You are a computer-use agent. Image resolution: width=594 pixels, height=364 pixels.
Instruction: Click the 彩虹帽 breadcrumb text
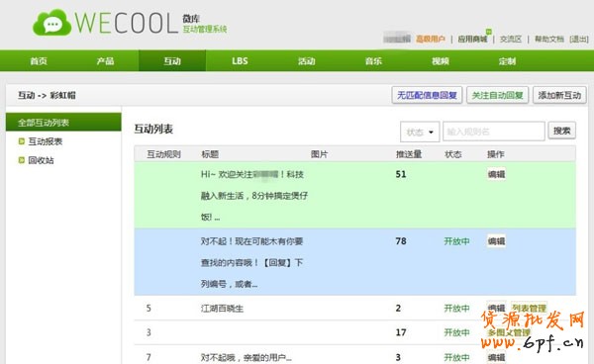63,95
